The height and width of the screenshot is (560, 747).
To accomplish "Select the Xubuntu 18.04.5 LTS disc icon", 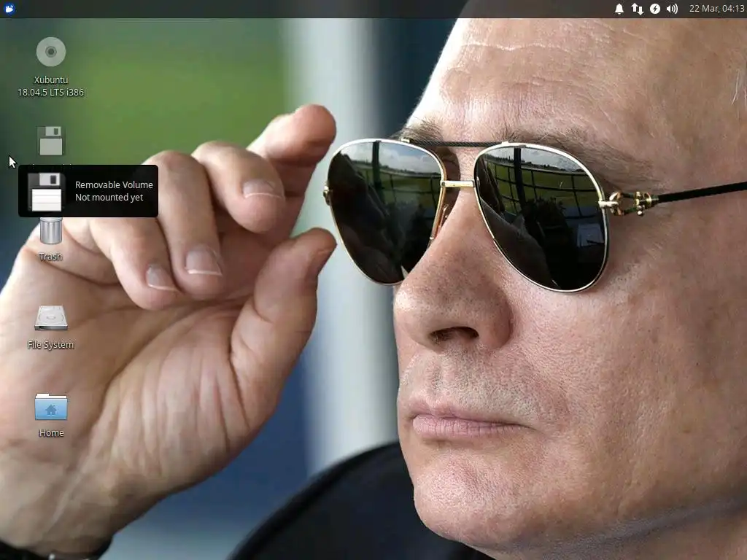I will point(51,52).
